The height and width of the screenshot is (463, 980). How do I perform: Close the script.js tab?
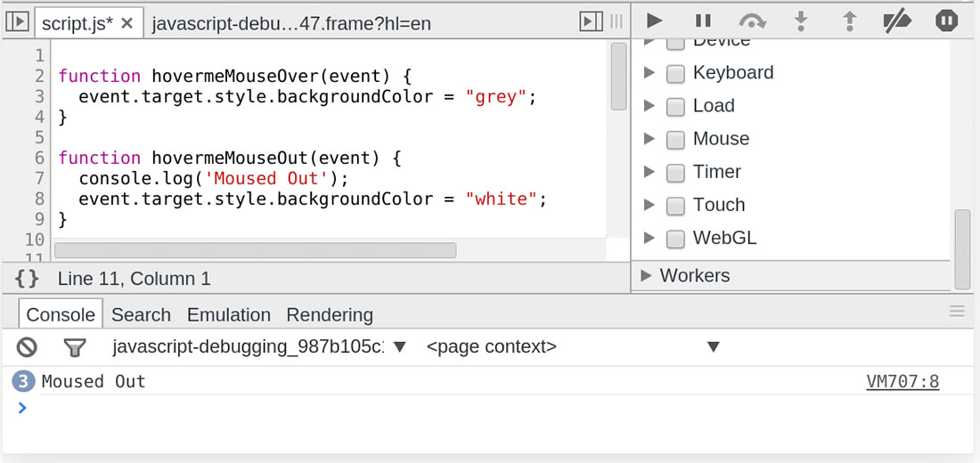[127, 23]
